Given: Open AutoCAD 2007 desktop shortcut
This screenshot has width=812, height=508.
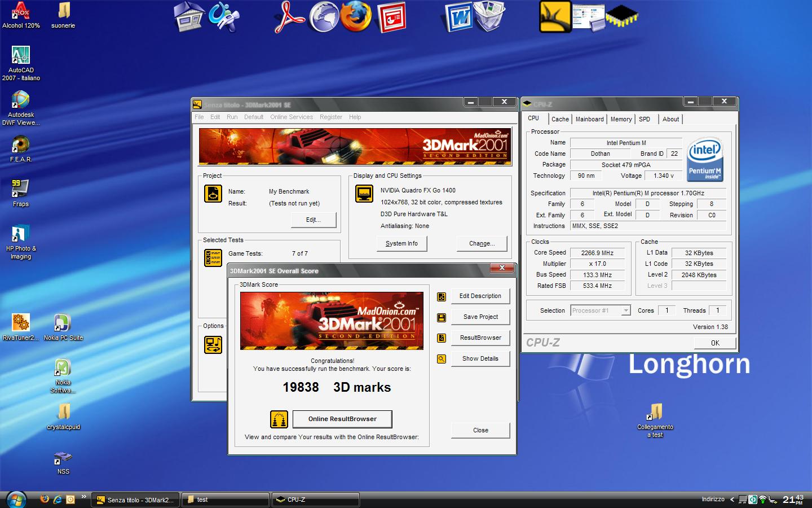Looking at the screenshot, I should [21, 63].
